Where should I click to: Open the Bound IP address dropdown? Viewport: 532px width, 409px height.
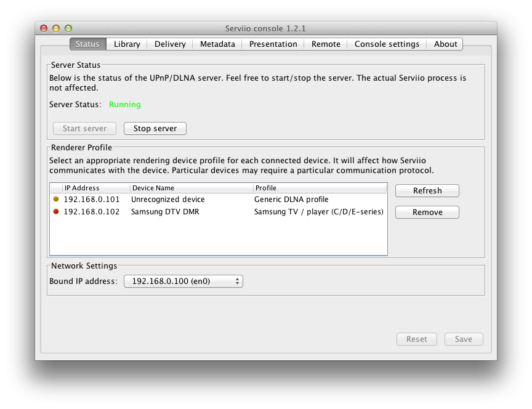[x=183, y=281]
